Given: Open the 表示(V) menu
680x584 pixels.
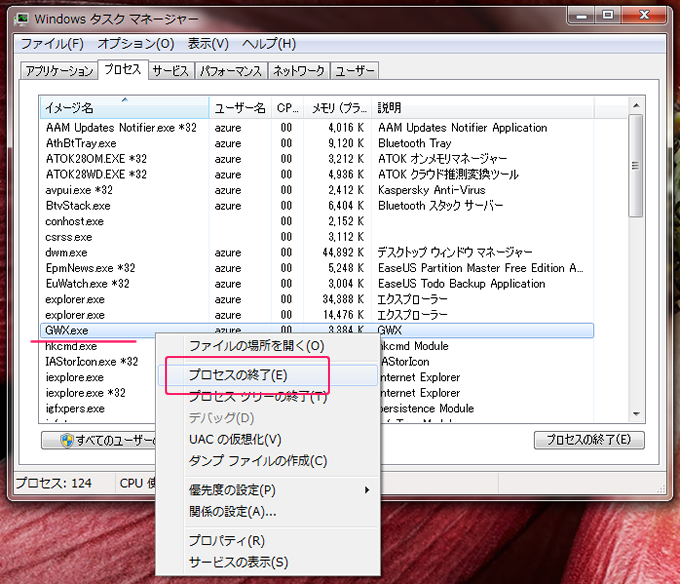Looking at the screenshot, I should click(x=208, y=44).
